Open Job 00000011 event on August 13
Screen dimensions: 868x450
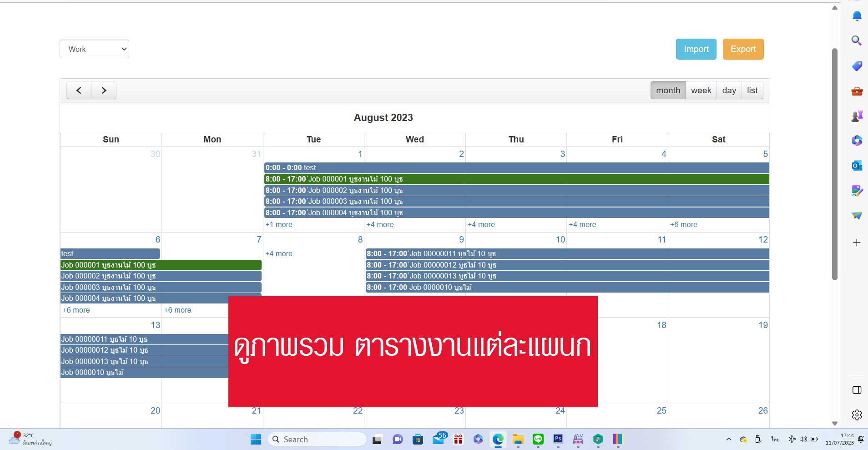tap(144, 339)
